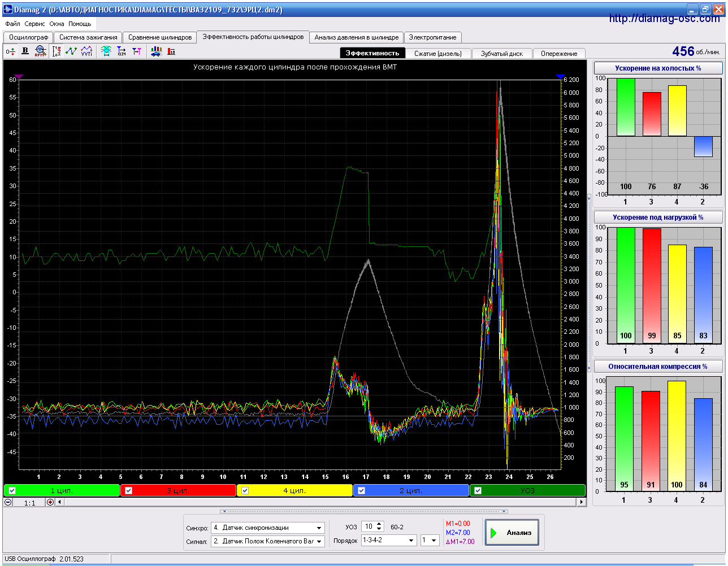Click the zoom in plus icon
The height and width of the screenshot is (566, 728).
tap(50, 502)
